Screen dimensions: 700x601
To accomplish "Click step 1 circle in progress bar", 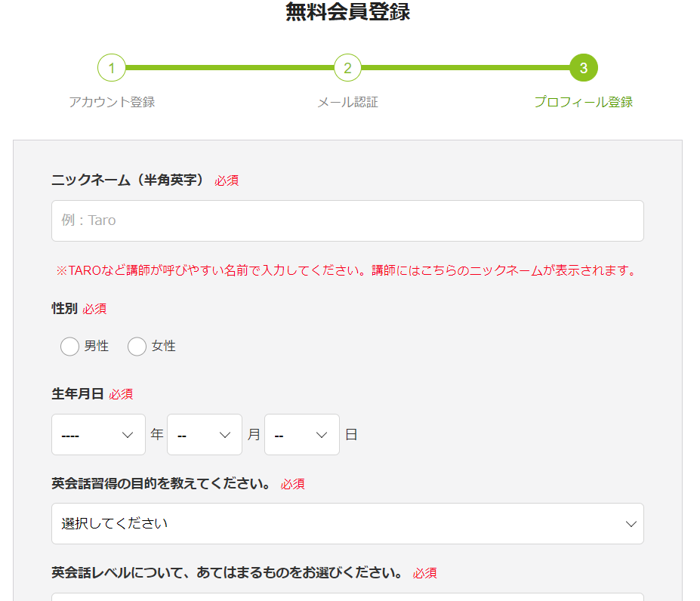I will (112, 68).
